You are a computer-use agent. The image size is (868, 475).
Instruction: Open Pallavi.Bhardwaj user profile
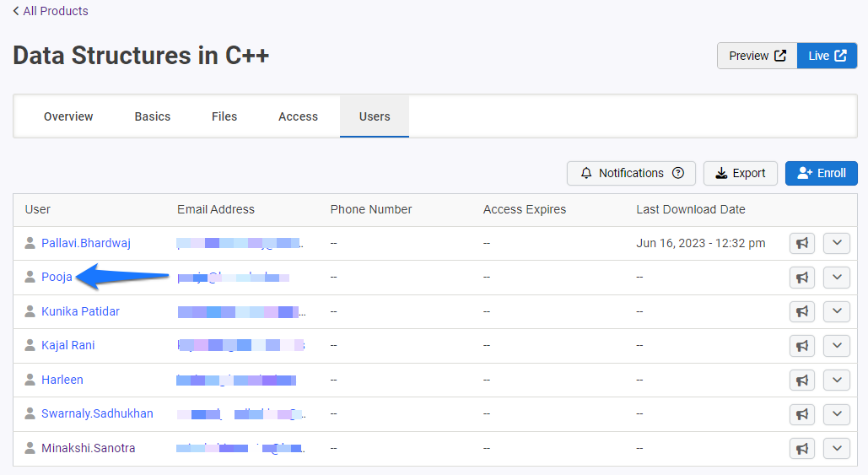click(x=86, y=243)
